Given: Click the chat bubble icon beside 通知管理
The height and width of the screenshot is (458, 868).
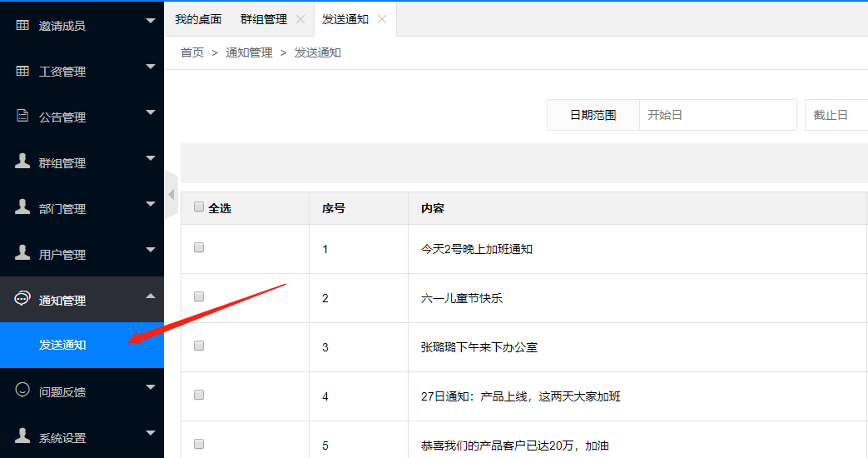Looking at the screenshot, I should tap(22, 299).
